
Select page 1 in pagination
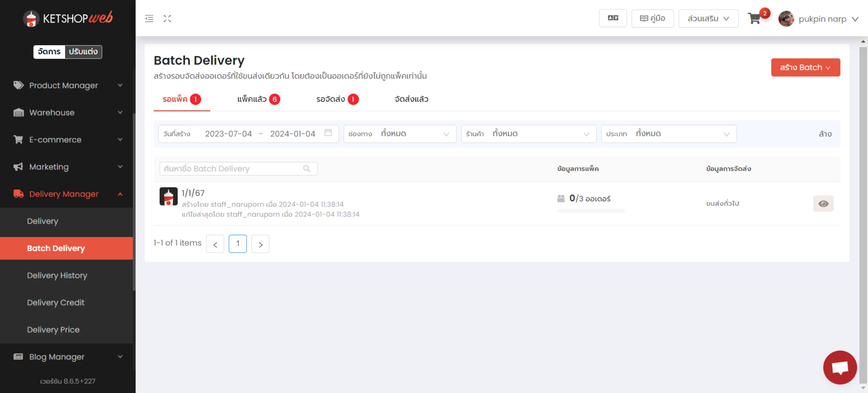tap(238, 244)
